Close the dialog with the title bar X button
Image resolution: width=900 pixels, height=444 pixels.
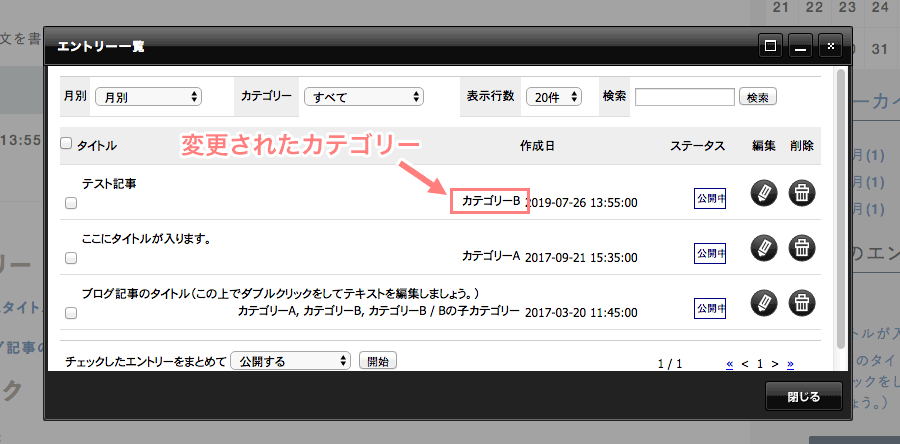click(830, 46)
